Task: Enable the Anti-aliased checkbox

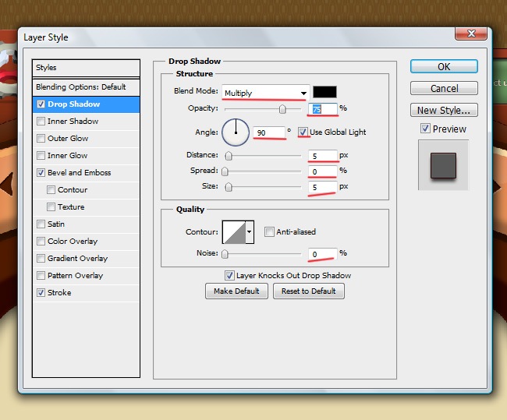Action: point(269,231)
